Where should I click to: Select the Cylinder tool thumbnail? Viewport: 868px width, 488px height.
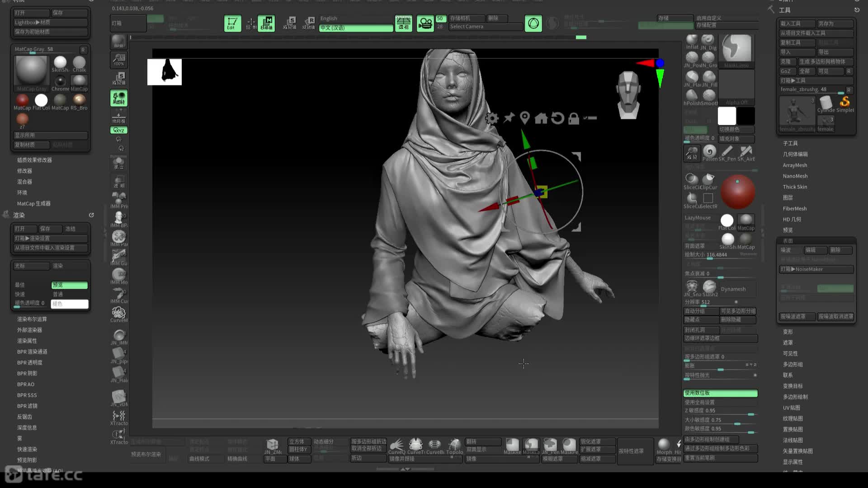click(x=826, y=103)
